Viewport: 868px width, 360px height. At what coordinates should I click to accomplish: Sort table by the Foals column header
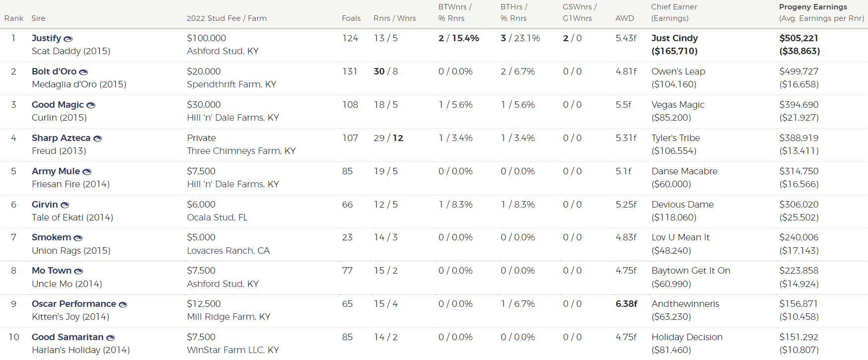pos(351,18)
